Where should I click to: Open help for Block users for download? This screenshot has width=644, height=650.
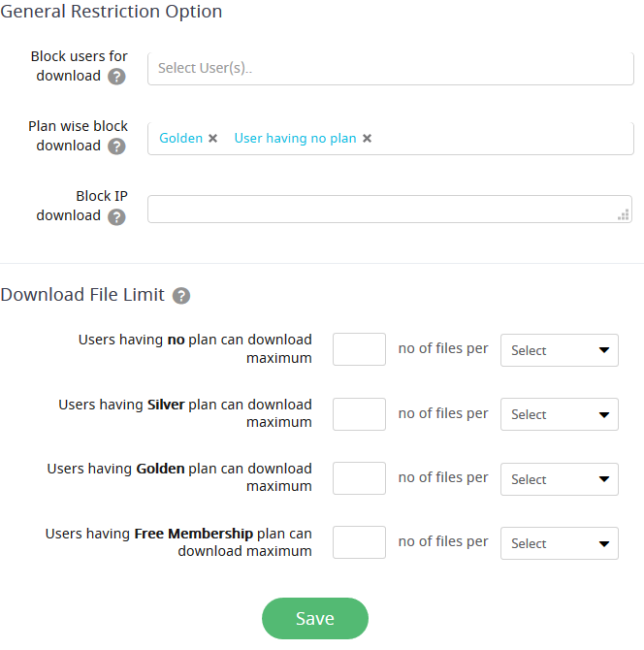(x=116, y=77)
